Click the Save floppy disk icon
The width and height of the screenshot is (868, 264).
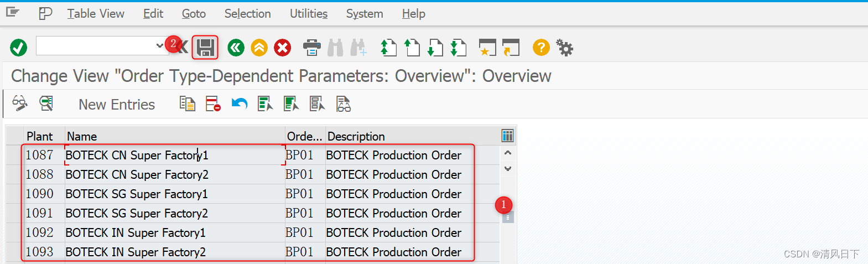pos(205,48)
